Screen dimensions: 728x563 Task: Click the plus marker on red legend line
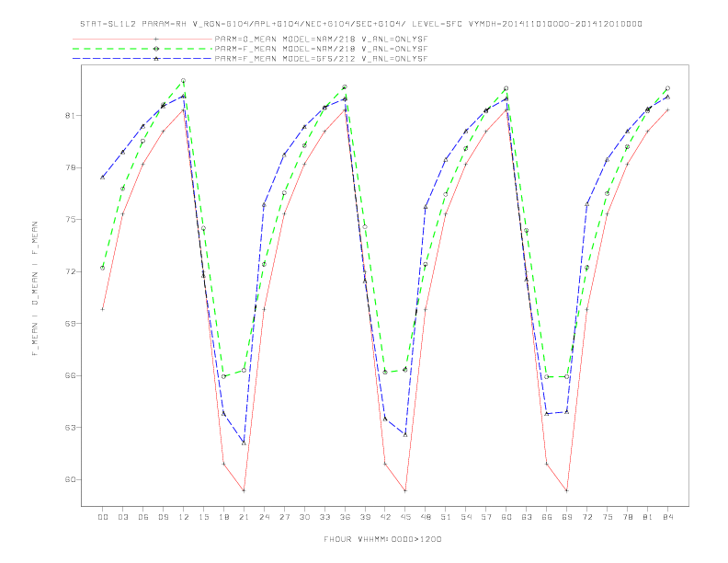coord(156,39)
